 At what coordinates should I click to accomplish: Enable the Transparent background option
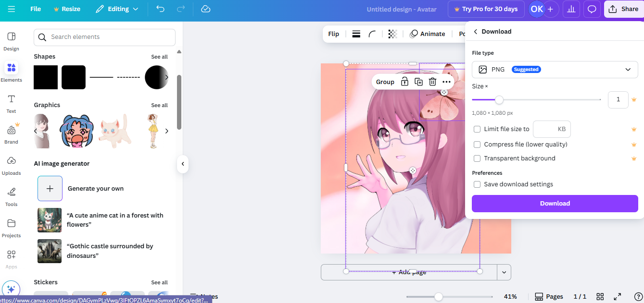tap(477, 158)
